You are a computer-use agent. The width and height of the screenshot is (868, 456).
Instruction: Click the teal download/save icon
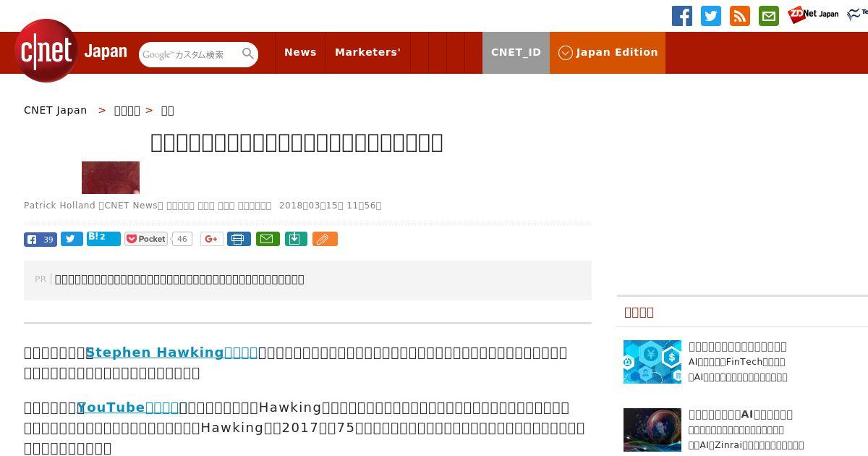click(296, 239)
